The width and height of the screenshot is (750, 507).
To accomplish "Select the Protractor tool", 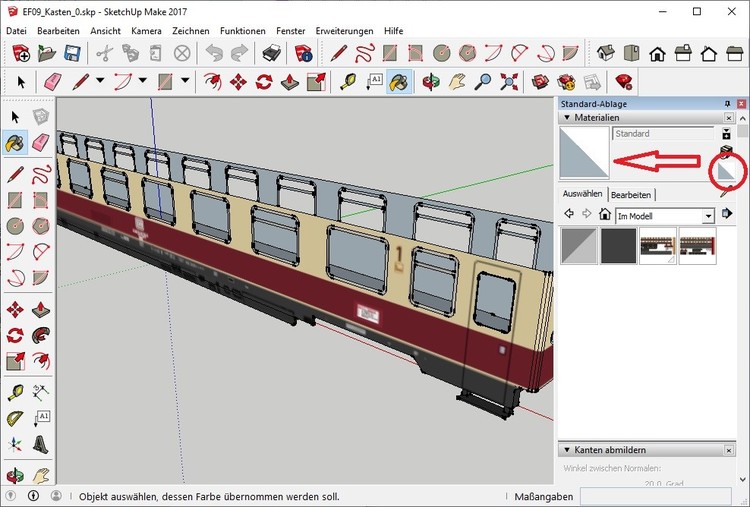I will (15, 417).
